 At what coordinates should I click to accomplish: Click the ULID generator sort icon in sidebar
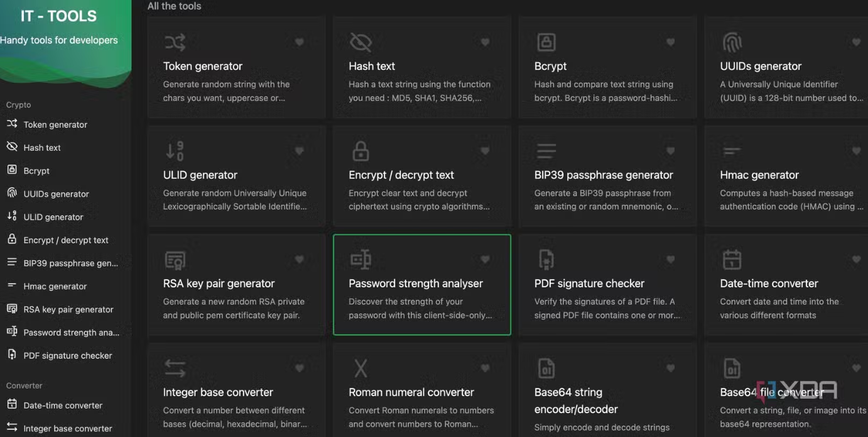12,216
